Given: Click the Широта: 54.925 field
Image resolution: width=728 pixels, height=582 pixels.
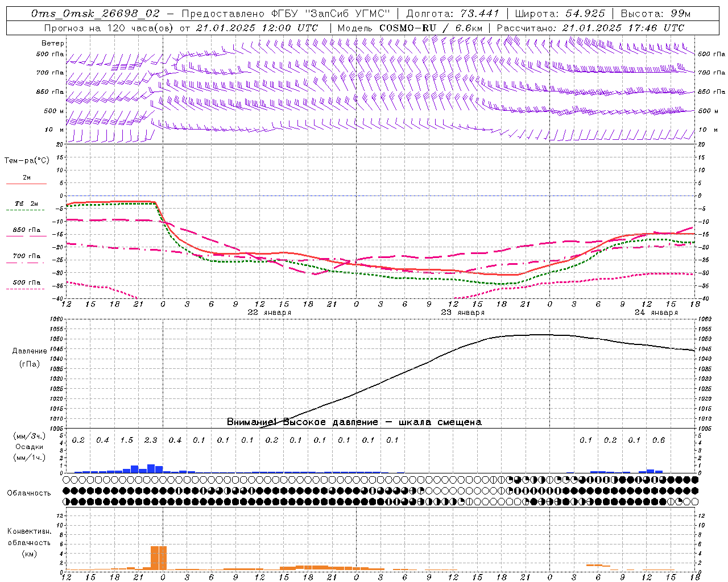Looking at the screenshot, I should tap(560, 14).
